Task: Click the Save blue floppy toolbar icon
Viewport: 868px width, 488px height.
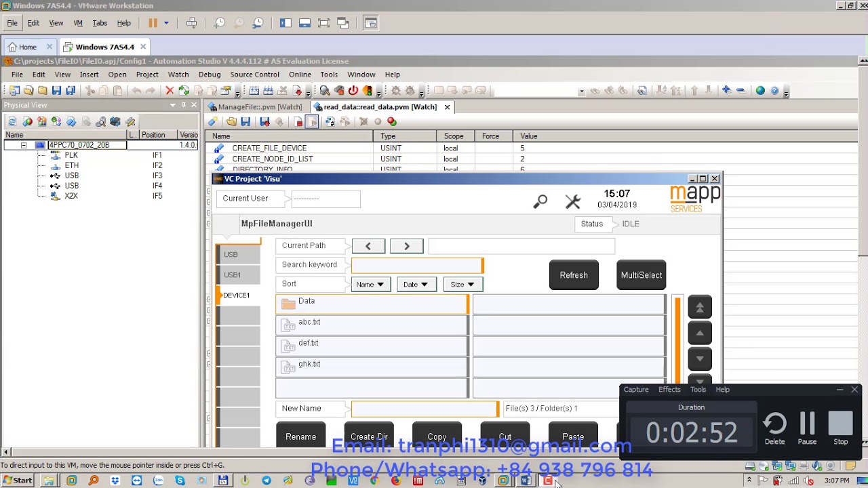Action: coord(56,90)
